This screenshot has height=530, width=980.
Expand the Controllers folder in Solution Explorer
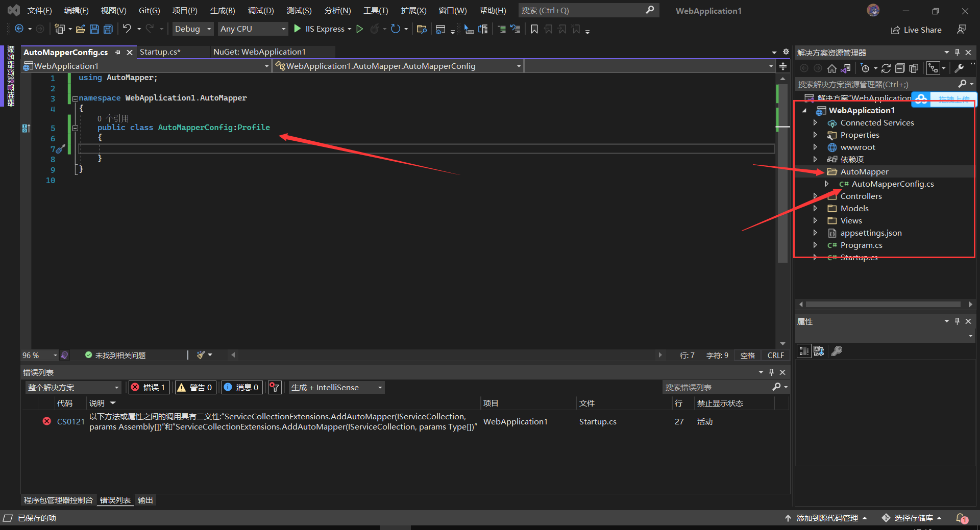click(x=815, y=196)
